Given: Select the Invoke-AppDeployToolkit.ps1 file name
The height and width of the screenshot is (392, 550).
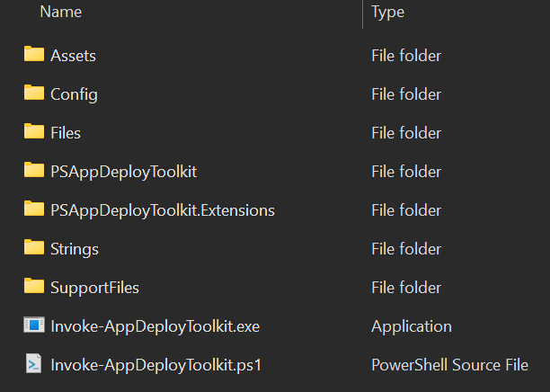Looking at the screenshot, I should pyautogui.click(x=156, y=365).
